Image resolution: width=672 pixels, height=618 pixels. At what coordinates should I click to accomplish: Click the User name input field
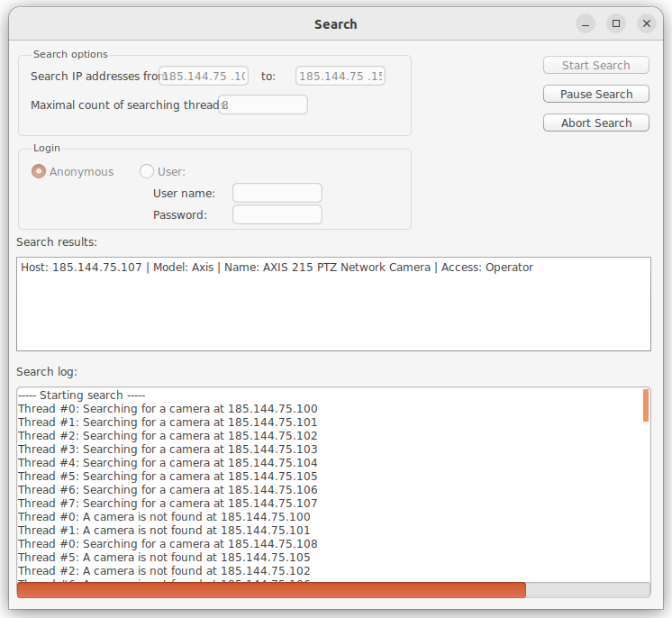tap(277, 193)
